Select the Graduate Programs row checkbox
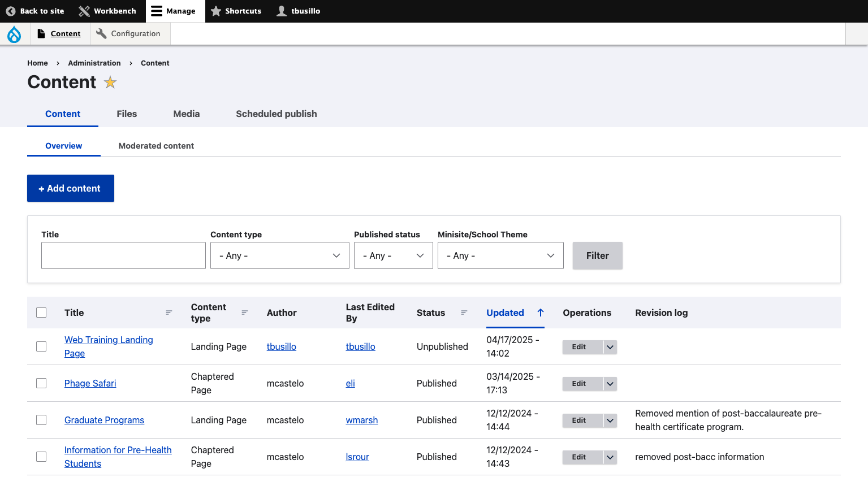 (41, 420)
